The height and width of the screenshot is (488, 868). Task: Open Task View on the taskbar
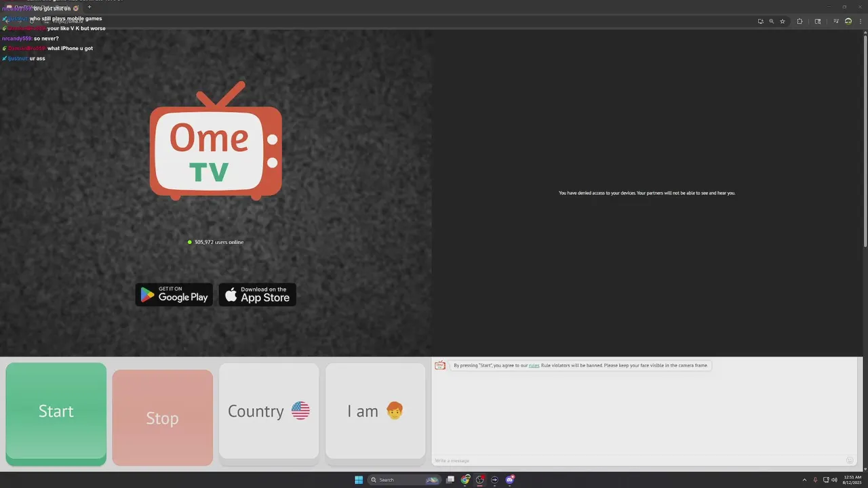coord(450,480)
